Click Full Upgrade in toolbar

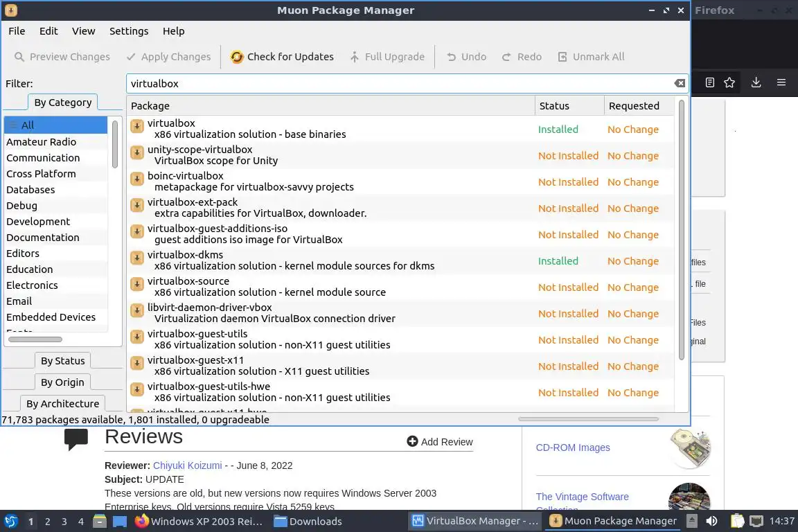(387, 57)
